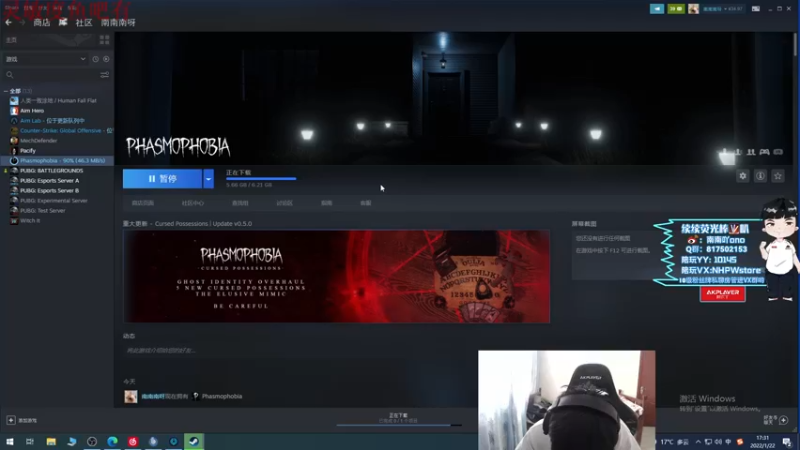Go back with the Steam back arrow
This screenshot has height=450, width=800.
coord(8,22)
